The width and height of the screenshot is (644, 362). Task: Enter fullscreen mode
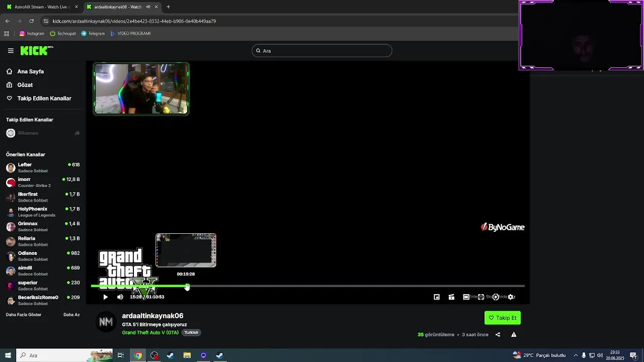(x=481, y=297)
